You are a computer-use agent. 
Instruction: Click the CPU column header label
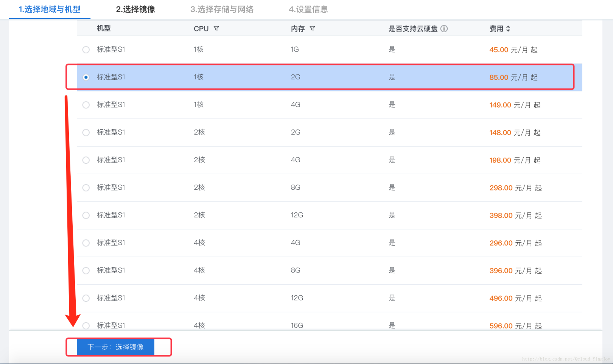[x=201, y=29]
